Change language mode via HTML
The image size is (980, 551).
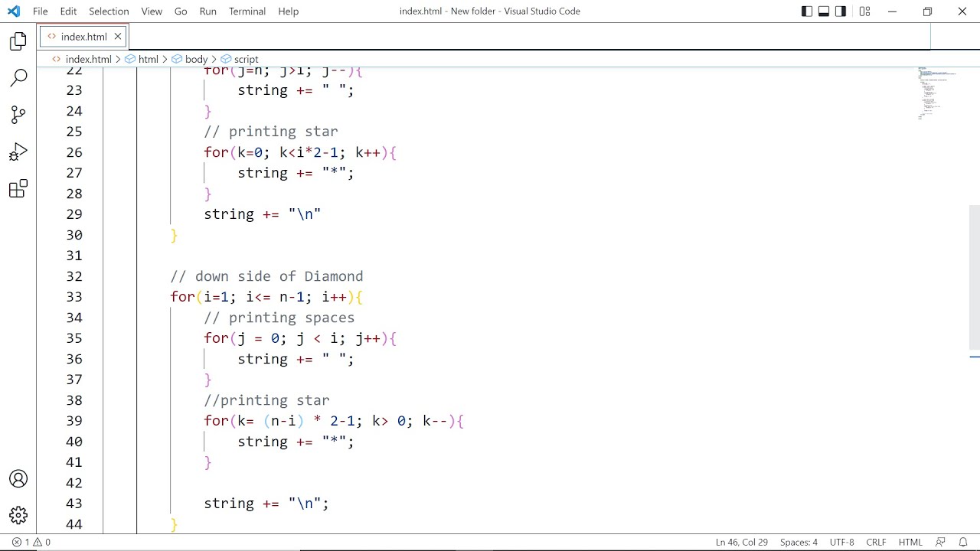point(910,542)
